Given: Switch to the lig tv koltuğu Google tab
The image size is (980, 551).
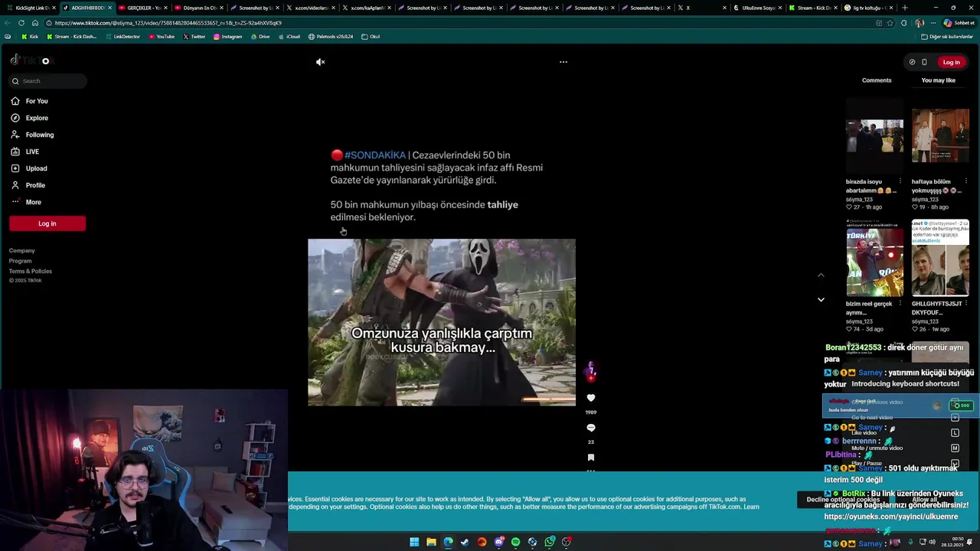Looking at the screenshot, I should tap(870, 8).
